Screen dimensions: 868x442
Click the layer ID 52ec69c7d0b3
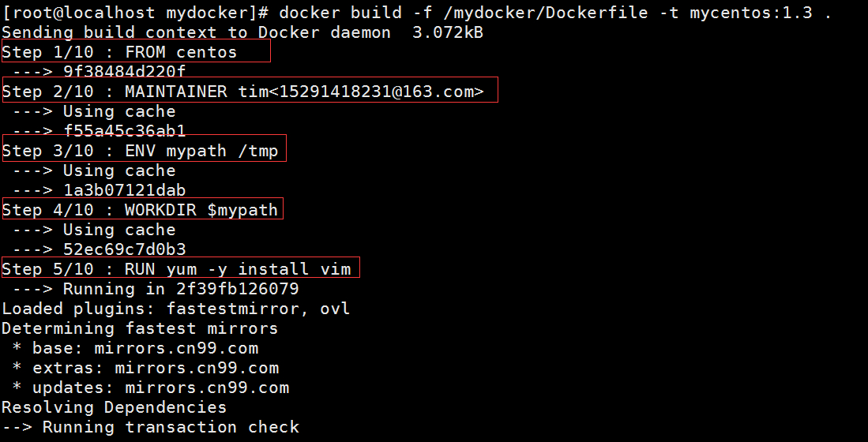(x=125, y=249)
